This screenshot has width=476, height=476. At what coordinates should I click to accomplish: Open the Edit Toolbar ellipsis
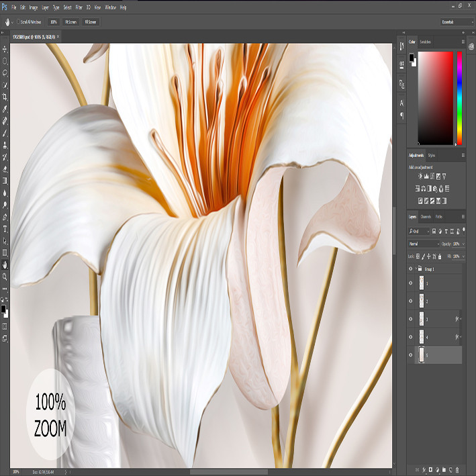(x=5, y=289)
